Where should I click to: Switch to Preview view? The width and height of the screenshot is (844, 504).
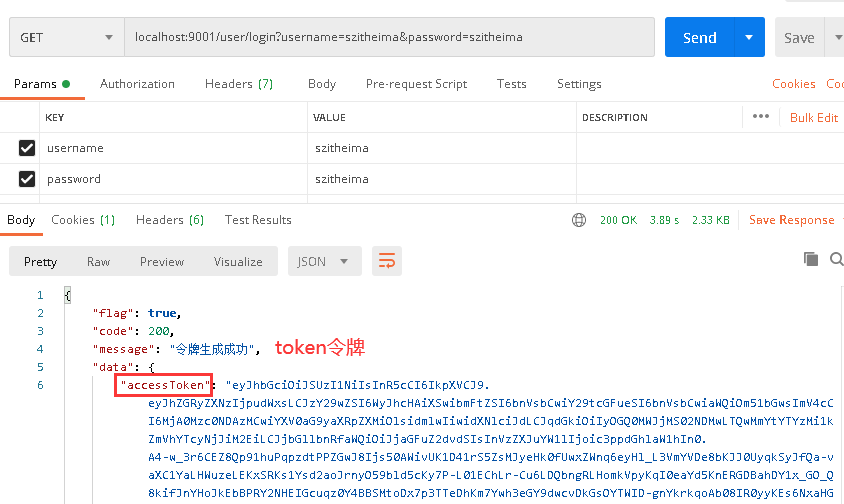(162, 262)
